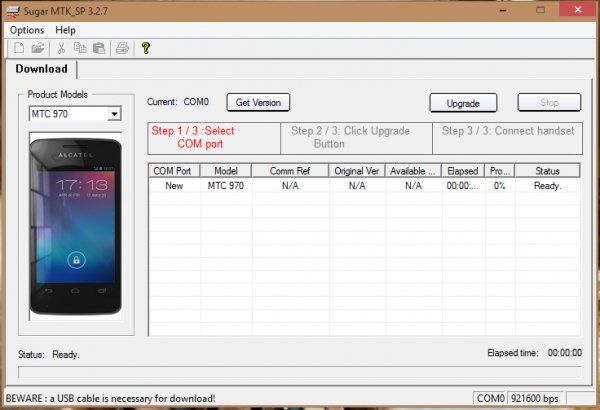
Task: Select the 'New' COM port cell
Action: (x=174, y=186)
